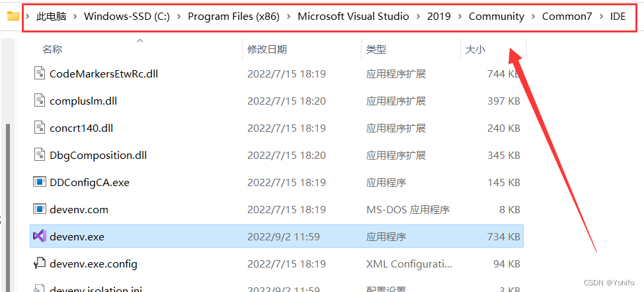Viewport: 644px width, 292px height.
Task: Sort by 名称 column header
Action: pyautogui.click(x=52, y=50)
